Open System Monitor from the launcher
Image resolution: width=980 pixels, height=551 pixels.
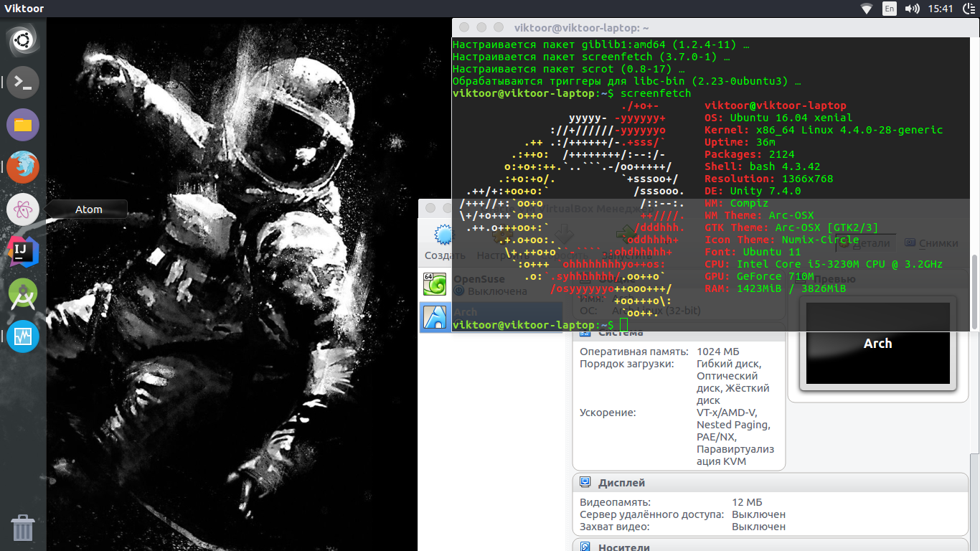click(x=23, y=336)
